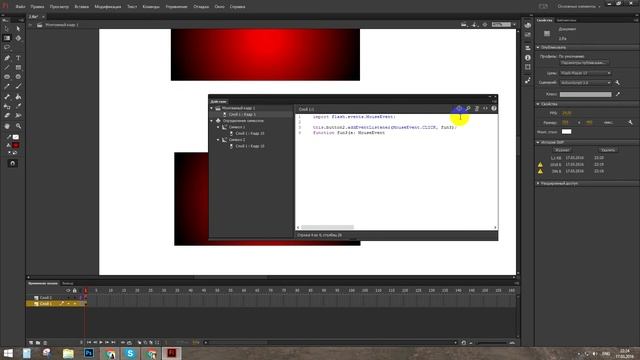Open the Отладка menu

pos(201,7)
